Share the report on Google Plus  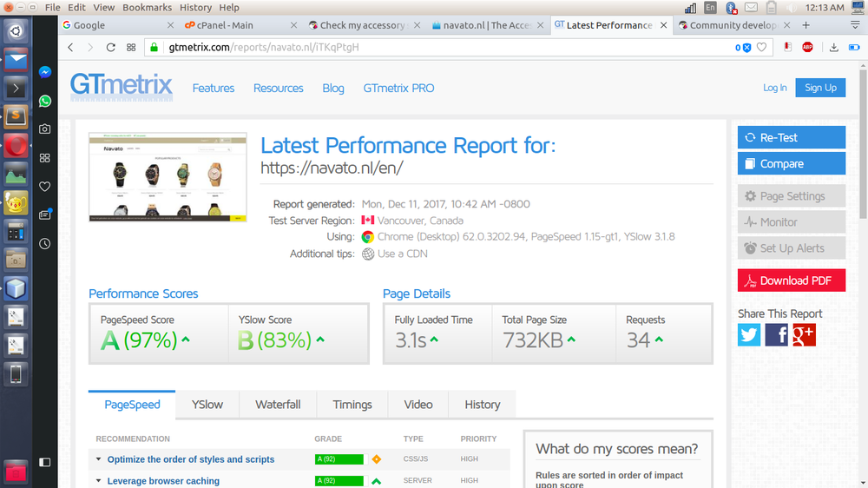tap(804, 335)
